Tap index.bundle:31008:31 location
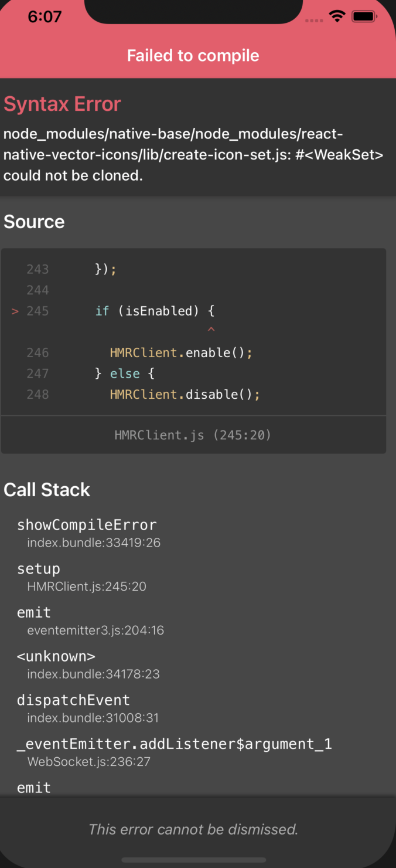396x868 pixels. [x=93, y=718]
